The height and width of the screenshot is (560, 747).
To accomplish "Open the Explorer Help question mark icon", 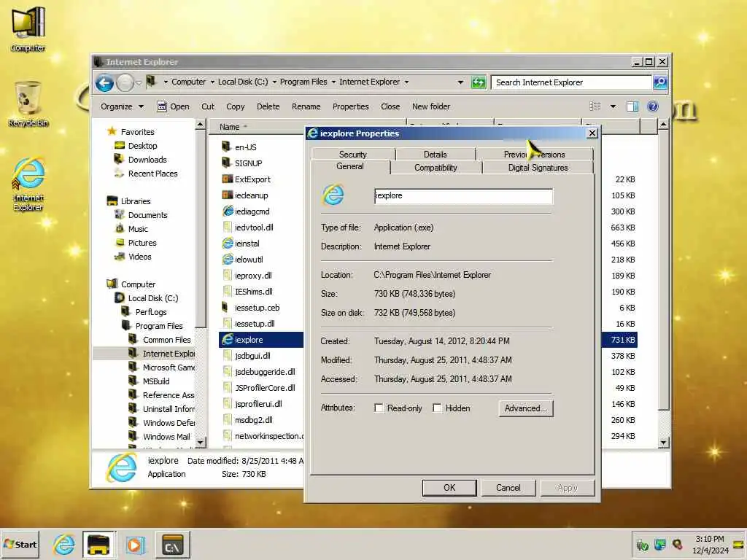I will [x=653, y=106].
